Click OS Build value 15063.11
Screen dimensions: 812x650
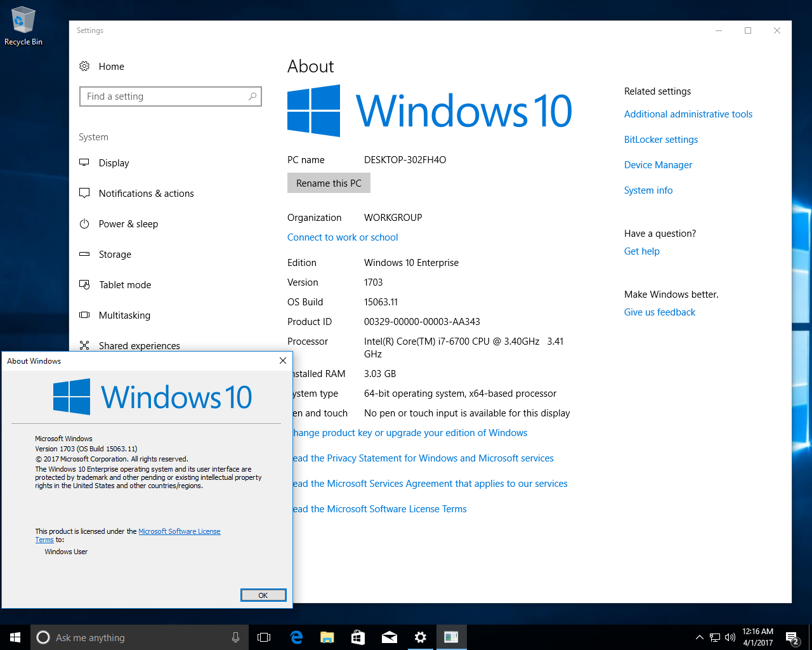pyautogui.click(x=381, y=302)
